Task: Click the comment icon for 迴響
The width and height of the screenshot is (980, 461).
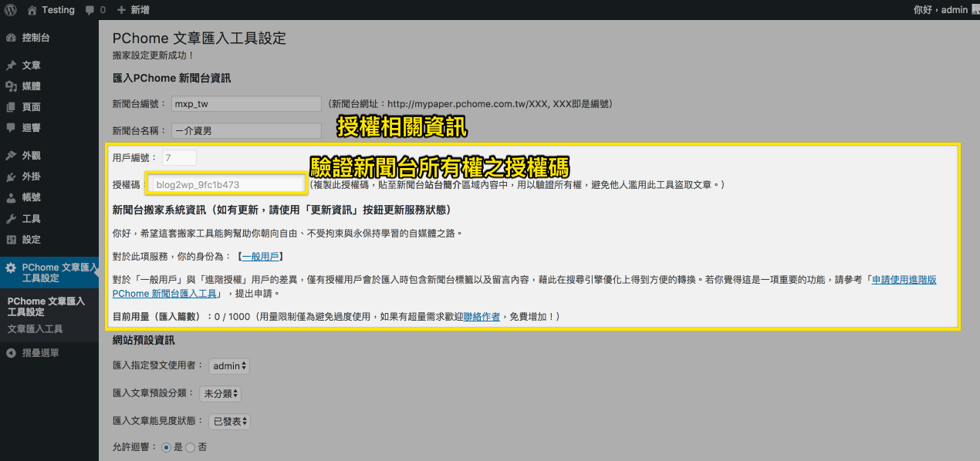Action: tap(11, 128)
